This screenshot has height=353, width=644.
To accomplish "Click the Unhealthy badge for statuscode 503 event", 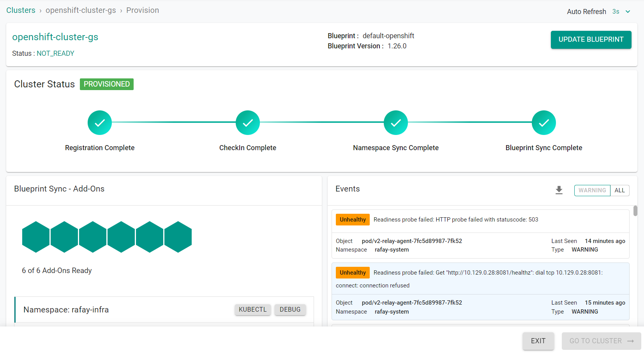I will pyautogui.click(x=353, y=220).
